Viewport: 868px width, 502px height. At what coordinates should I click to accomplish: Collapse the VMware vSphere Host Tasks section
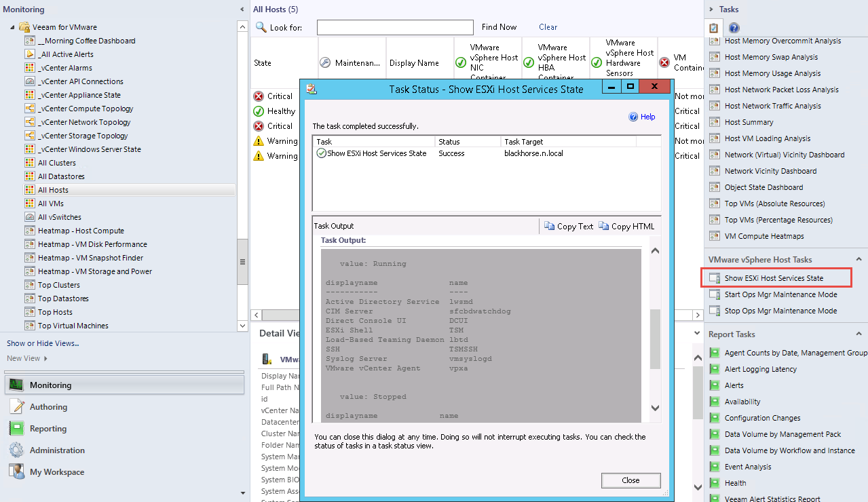[858, 259]
